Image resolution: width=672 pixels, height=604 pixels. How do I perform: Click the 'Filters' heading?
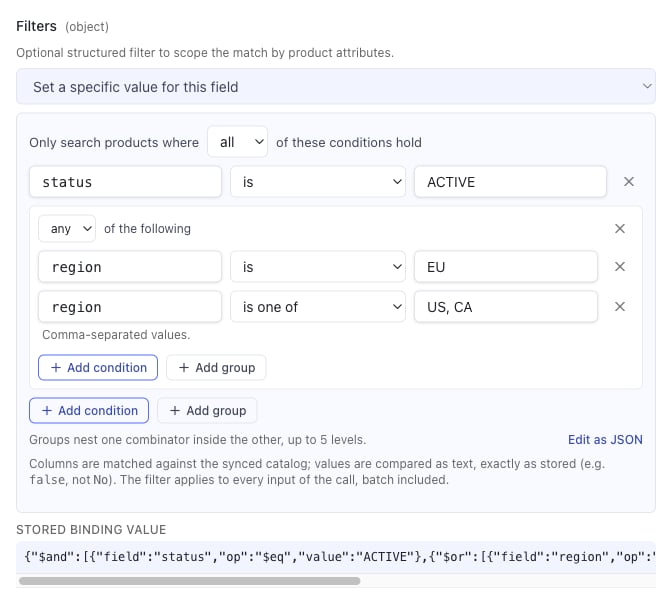click(36, 26)
